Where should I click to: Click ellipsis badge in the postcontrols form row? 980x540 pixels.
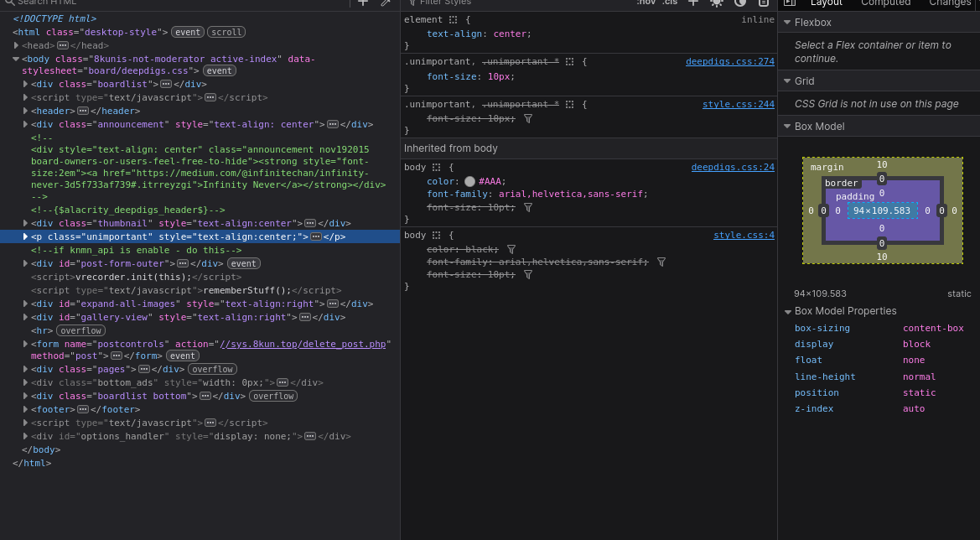point(117,356)
